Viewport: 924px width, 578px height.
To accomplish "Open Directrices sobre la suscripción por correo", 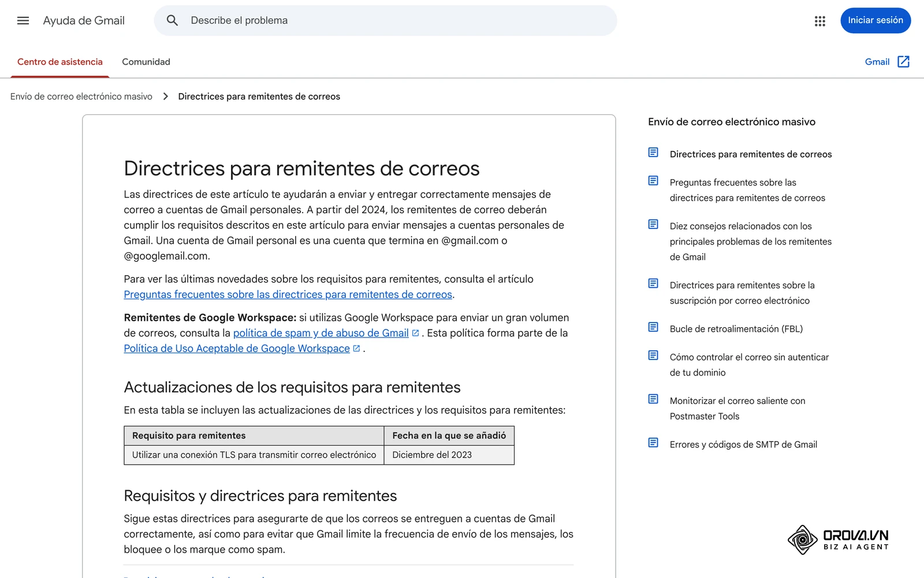I will pos(742,293).
